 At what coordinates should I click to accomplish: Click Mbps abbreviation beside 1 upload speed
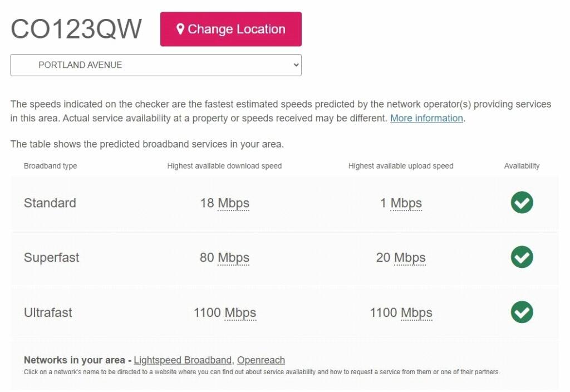coord(406,203)
